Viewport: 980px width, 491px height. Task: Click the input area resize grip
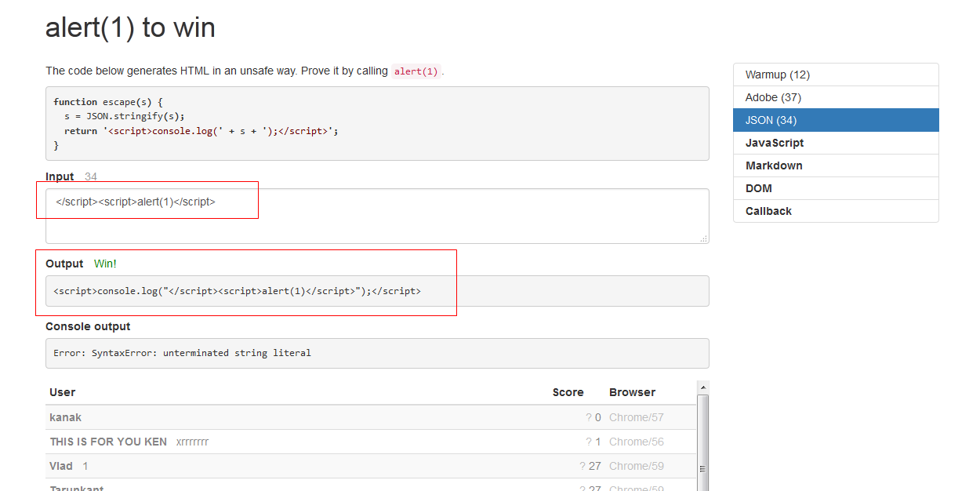point(703,238)
